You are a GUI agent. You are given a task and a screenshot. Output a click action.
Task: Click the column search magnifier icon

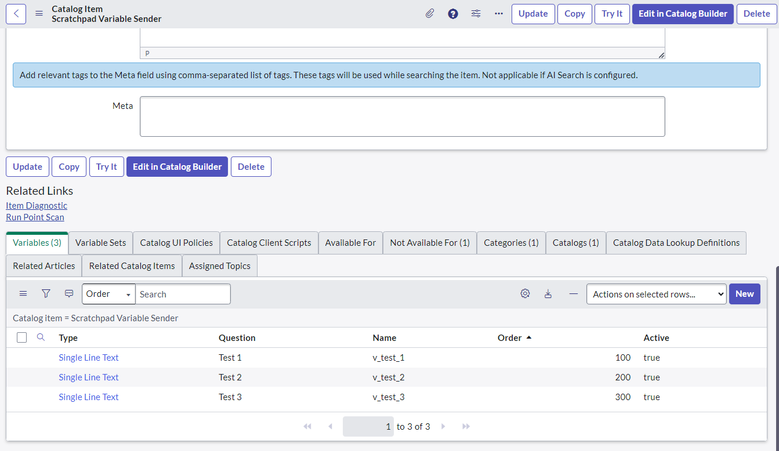41,337
